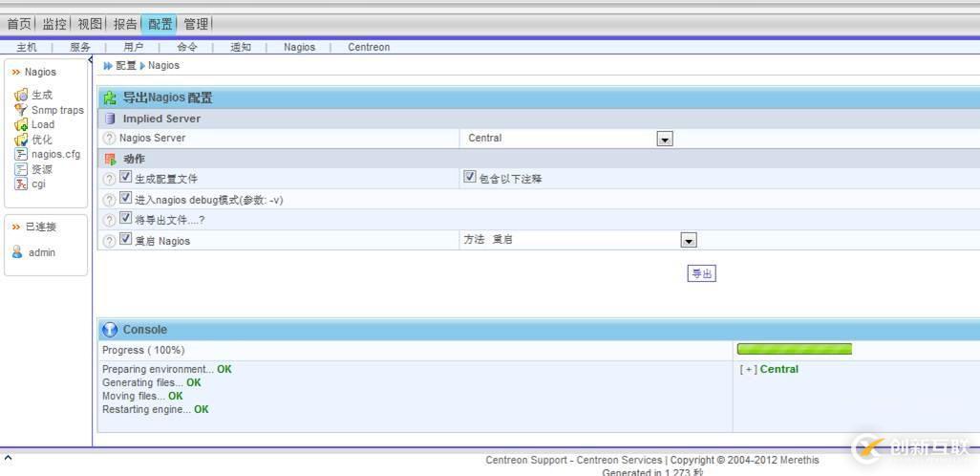980x476 pixels.
Task: Open the 管理 top menu
Action: tap(196, 24)
